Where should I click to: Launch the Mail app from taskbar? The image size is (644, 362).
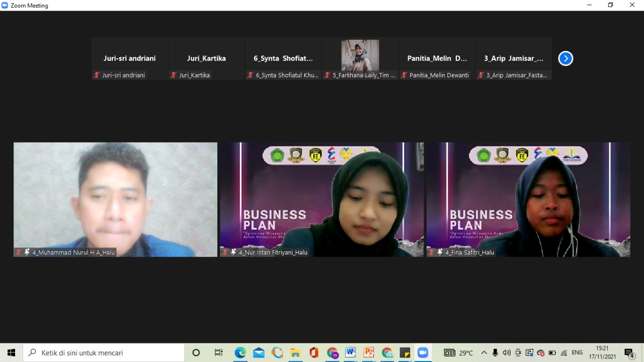click(x=259, y=353)
